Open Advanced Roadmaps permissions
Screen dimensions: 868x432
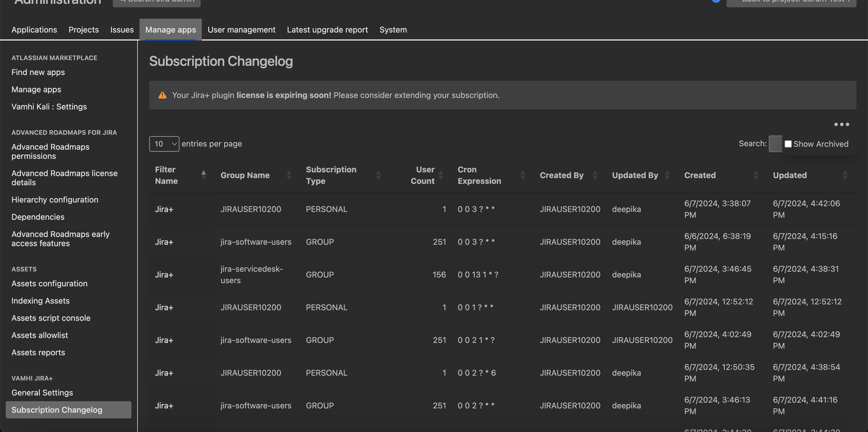[x=50, y=152]
